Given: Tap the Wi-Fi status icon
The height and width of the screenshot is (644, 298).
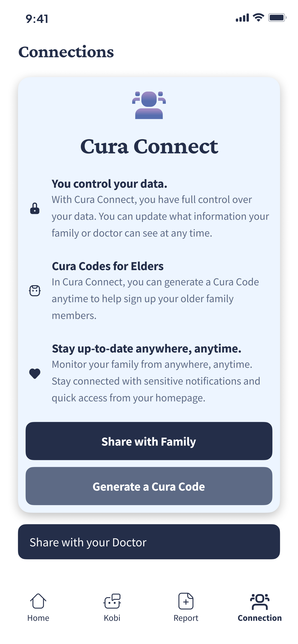Looking at the screenshot, I should click(258, 17).
